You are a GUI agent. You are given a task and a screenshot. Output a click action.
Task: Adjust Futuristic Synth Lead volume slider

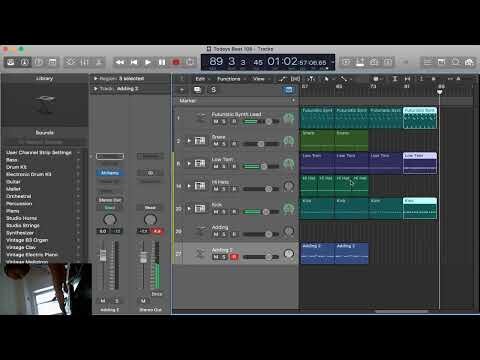(261, 122)
